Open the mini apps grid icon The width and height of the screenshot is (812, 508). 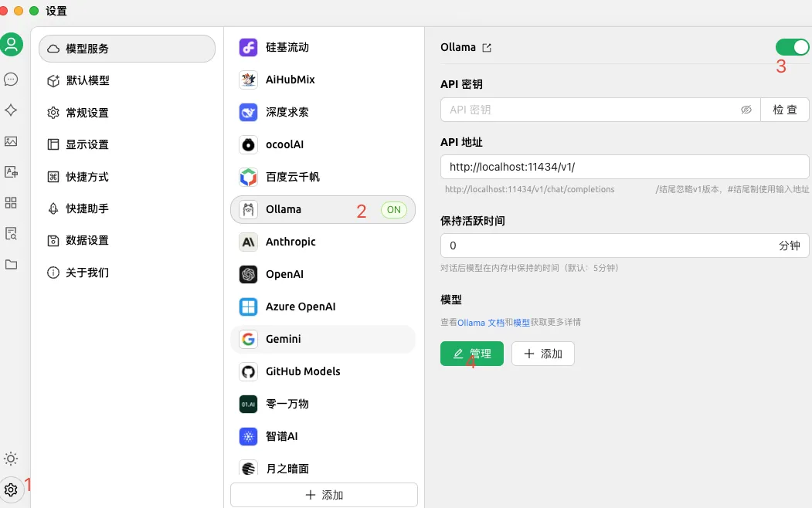click(11, 202)
